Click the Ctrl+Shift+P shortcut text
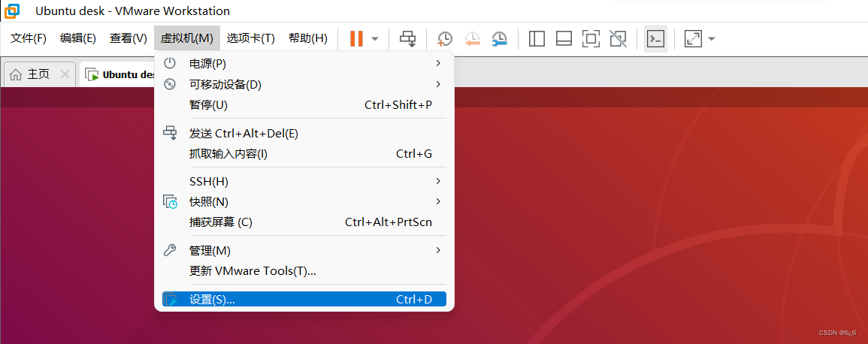868x344 pixels. tap(398, 105)
